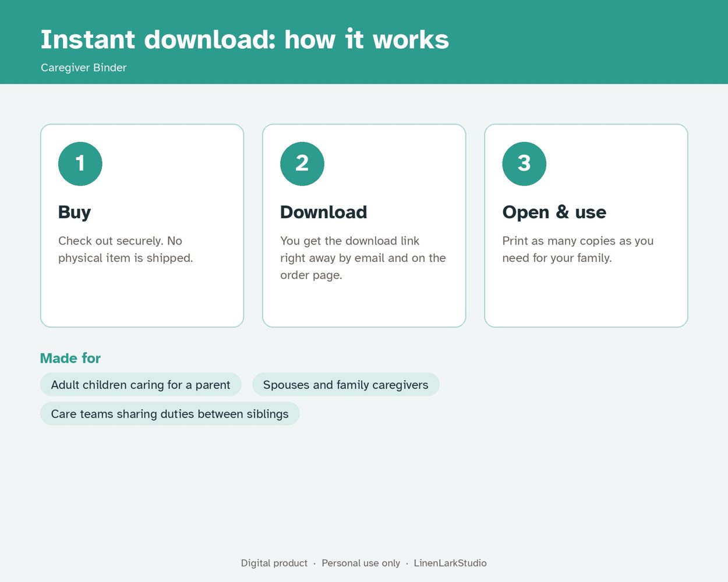This screenshot has height=582, width=728.
Task: Select the Open & use heading
Action: [x=554, y=212]
